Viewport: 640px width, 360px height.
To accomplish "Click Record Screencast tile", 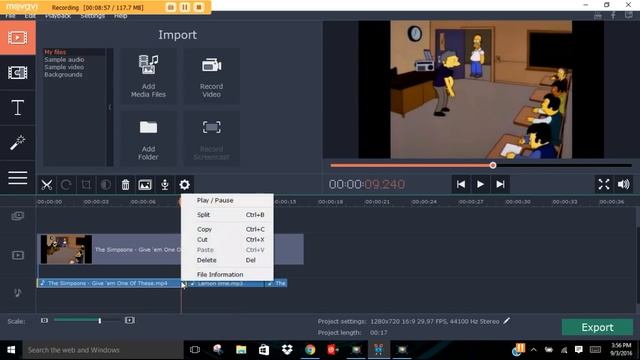I will [x=211, y=139].
